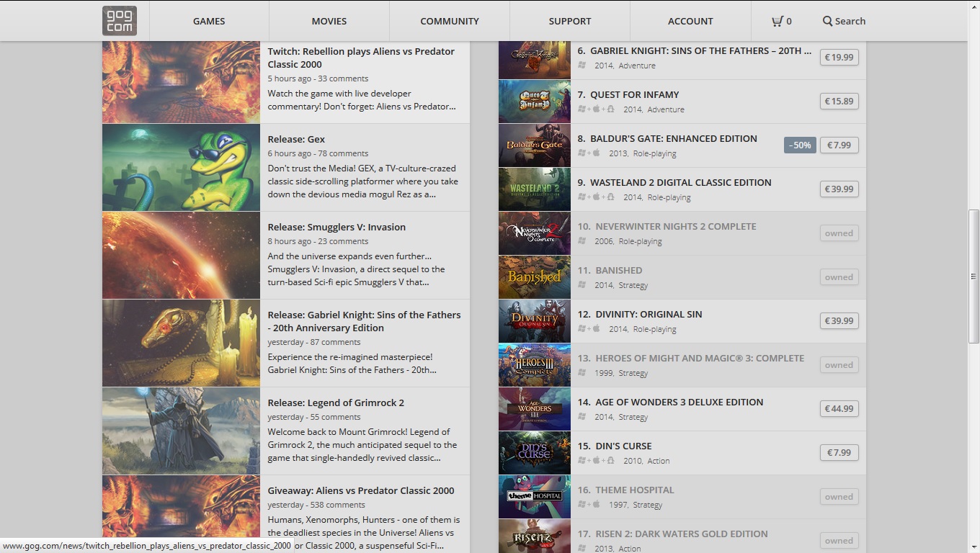
Task: Click the Age of Wonders III cover image
Action: tap(535, 409)
